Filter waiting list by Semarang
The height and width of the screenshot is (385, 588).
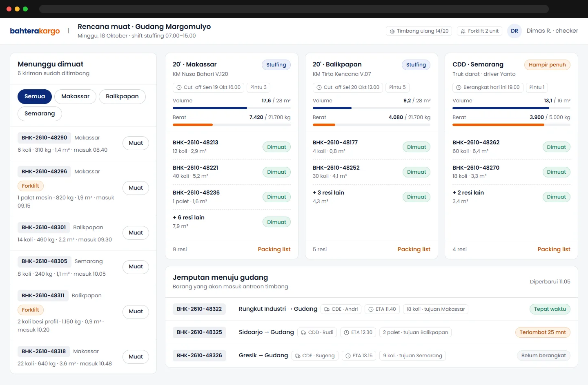tap(40, 114)
